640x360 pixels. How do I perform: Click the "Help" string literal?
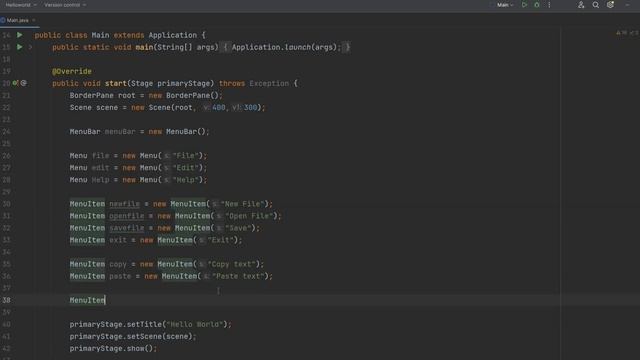pyautogui.click(x=186, y=180)
